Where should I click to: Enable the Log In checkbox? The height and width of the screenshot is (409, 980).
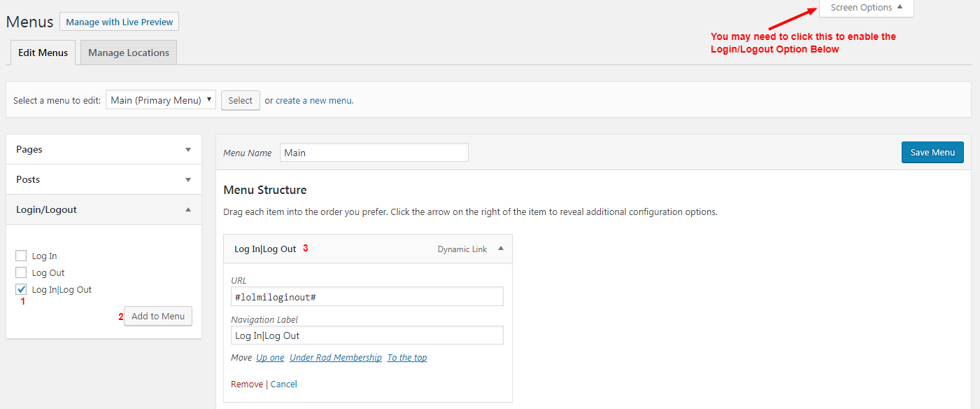[21, 256]
